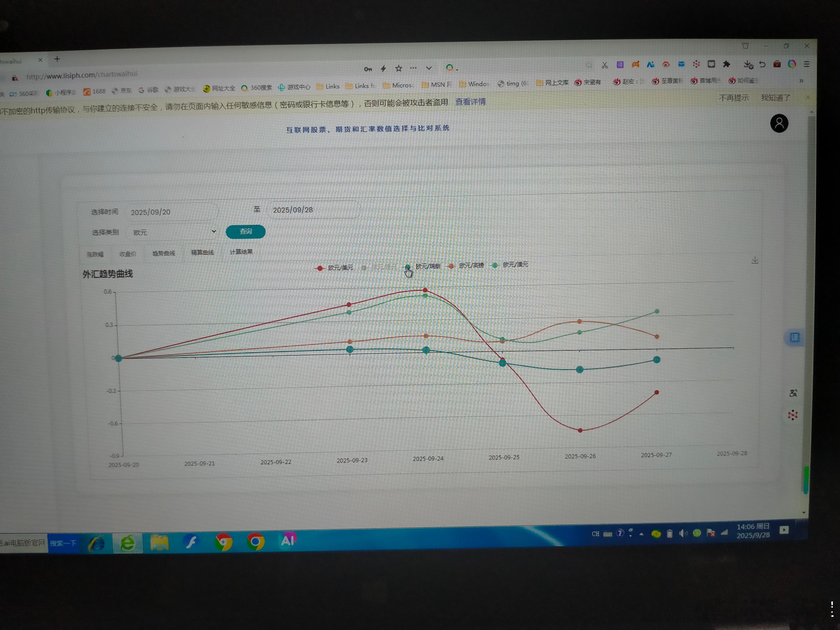Toggle the greyed-out second legend series
Viewport: 840px width, 630px height.
[x=379, y=267]
